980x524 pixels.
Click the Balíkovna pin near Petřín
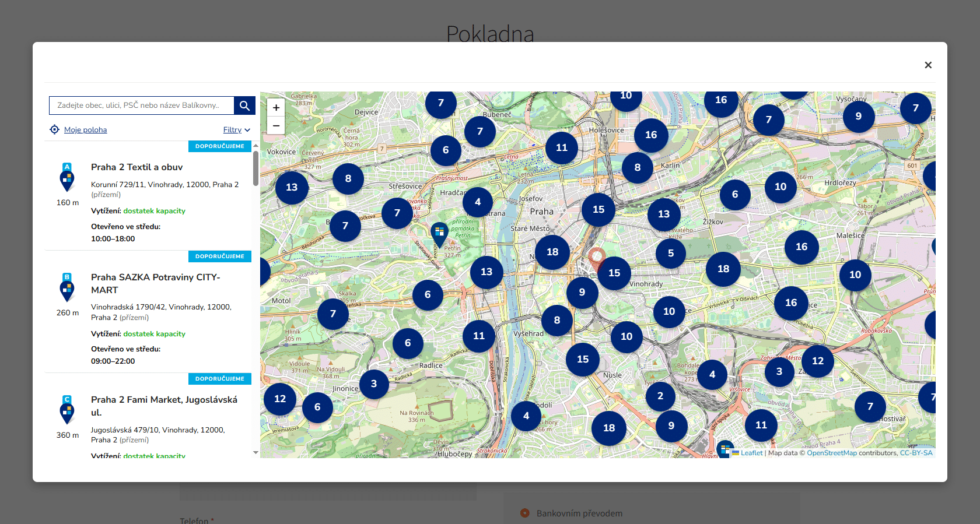(x=439, y=235)
